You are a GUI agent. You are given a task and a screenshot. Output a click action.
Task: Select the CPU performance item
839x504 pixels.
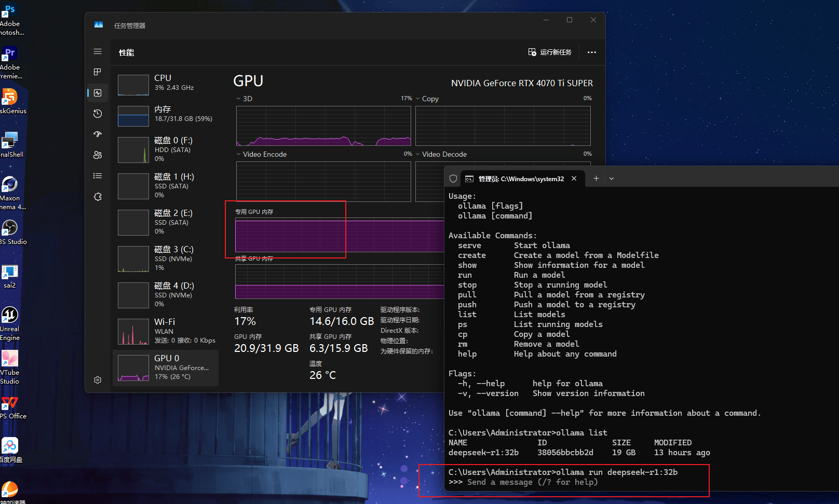tap(166, 83)
